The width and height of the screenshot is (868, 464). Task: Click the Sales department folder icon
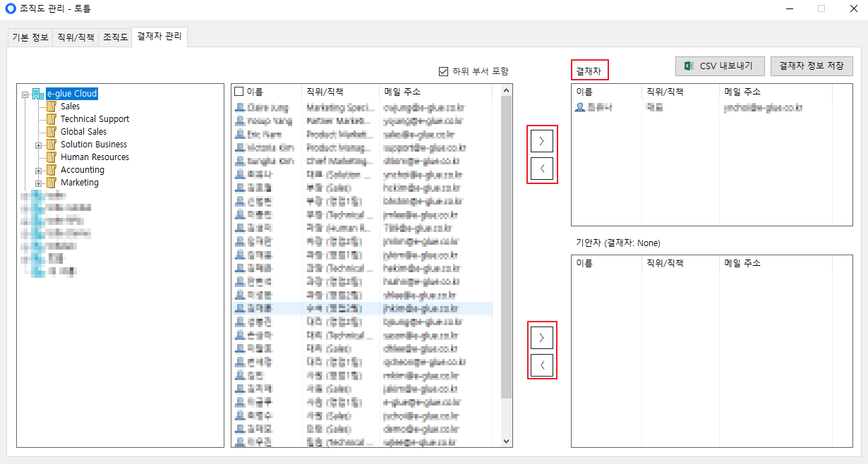coord(51,106)
